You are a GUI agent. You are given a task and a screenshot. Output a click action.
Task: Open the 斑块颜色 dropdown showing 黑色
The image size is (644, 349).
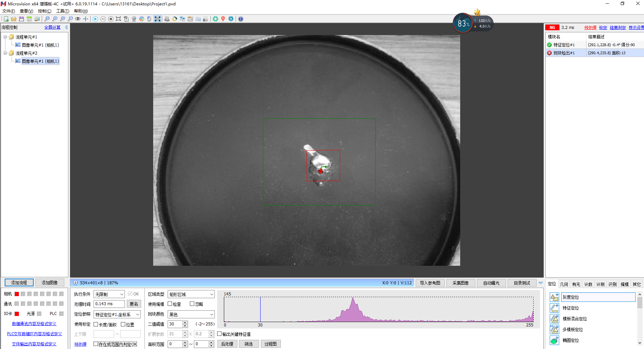[x=191, y=314]
